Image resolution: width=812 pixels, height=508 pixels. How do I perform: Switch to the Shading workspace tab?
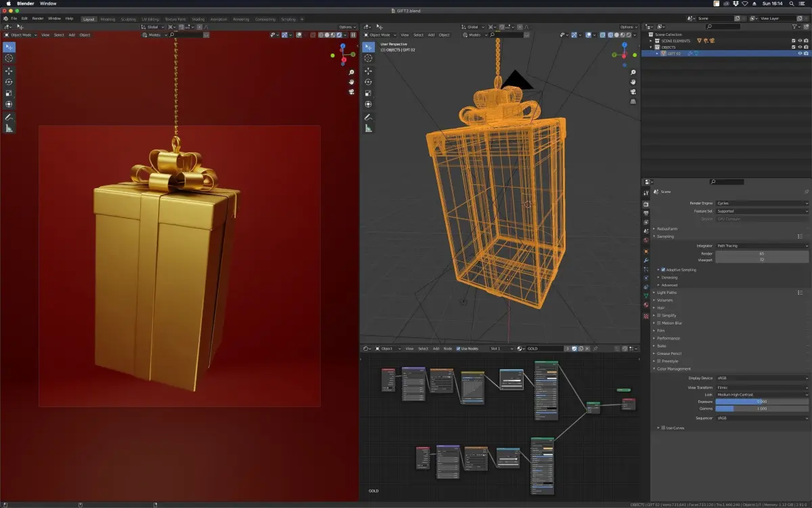pos(198,19)
